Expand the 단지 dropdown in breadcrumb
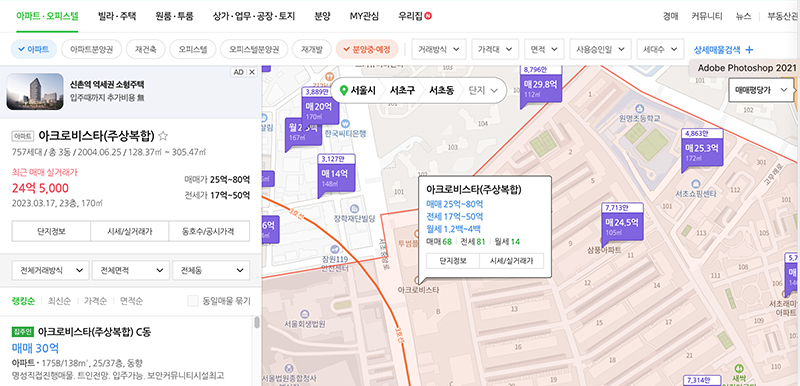The height and width of the screenshot is (386, 800). coord(483,91)
